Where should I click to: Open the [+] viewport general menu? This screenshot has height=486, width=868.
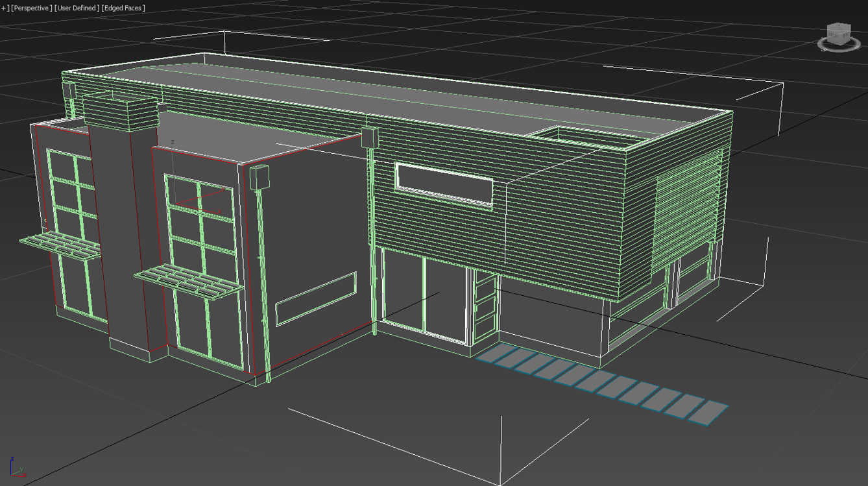[5, 8]
